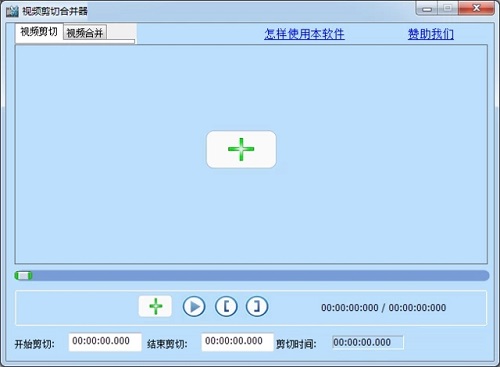500x367 pixels.
Task: Focus the 结束剪切 time input field
Action: (237, 342)
